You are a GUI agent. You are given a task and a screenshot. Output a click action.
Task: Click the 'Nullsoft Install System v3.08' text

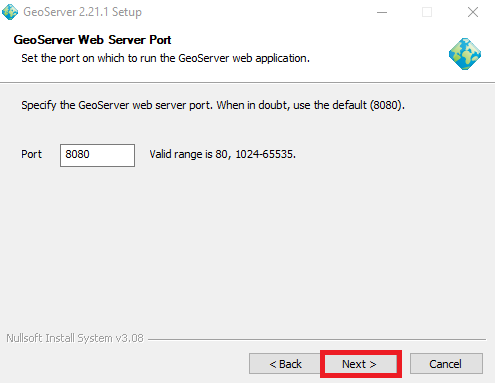pos(75,338)
